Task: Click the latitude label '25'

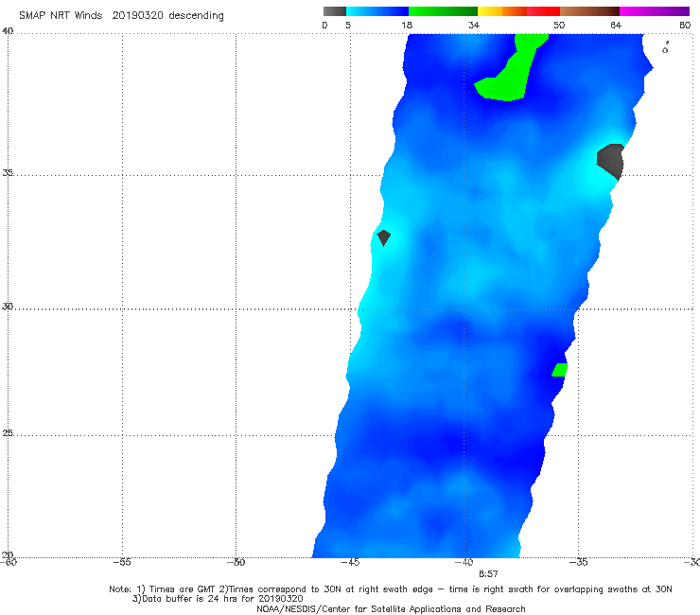Action: pyautogui.click(x=8, y=432)
